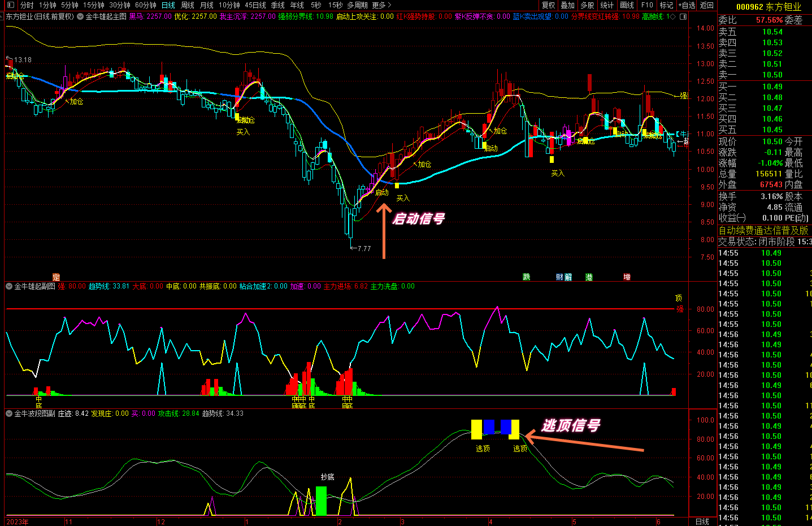Click the diamond marker icon after 高抛线
812x526 pixels.
(x=673, y=17)
